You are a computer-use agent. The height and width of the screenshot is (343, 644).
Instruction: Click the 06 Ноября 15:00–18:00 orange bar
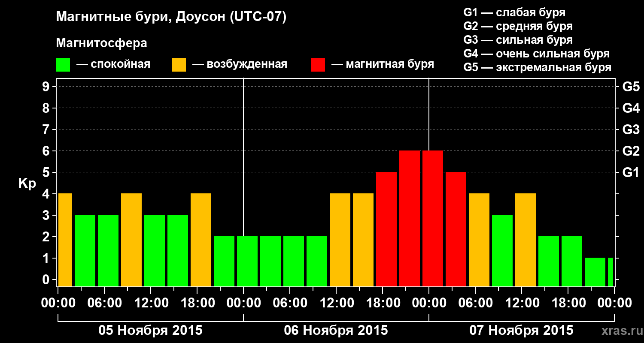363,240
